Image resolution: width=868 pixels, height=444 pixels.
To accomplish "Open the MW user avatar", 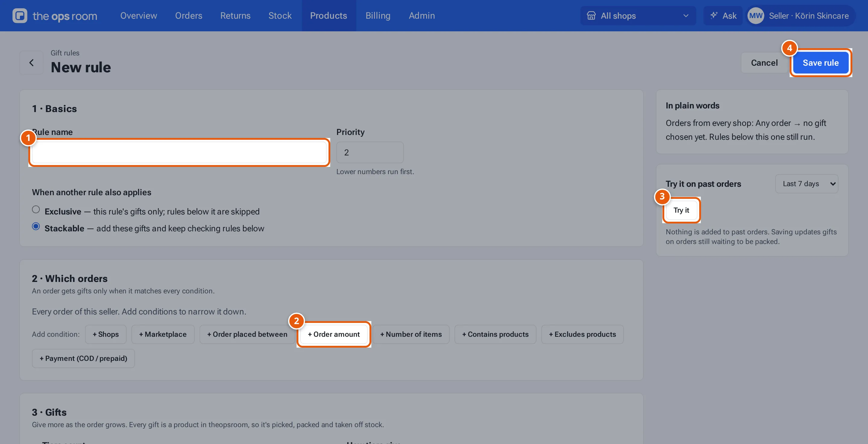I will tap(756, 16).
